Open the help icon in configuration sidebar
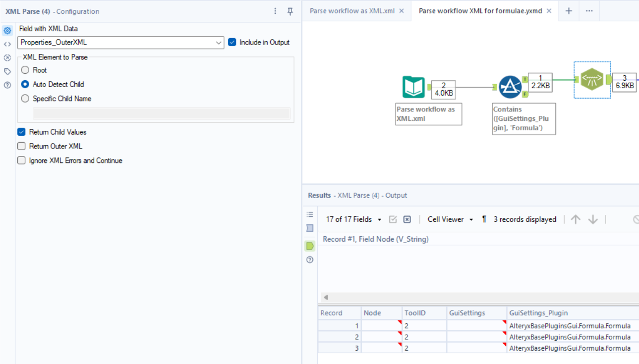 pyautogui.click(x=7, y=85)
